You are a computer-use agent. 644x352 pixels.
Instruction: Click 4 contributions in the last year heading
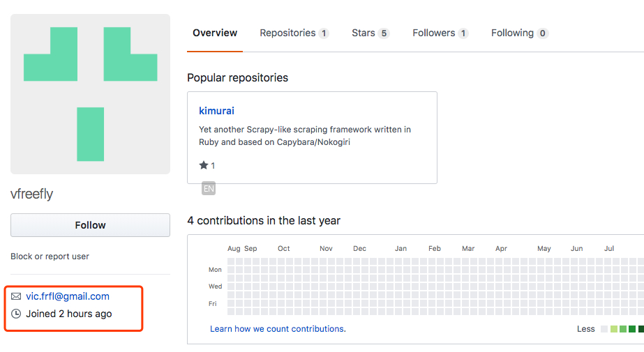264,221
